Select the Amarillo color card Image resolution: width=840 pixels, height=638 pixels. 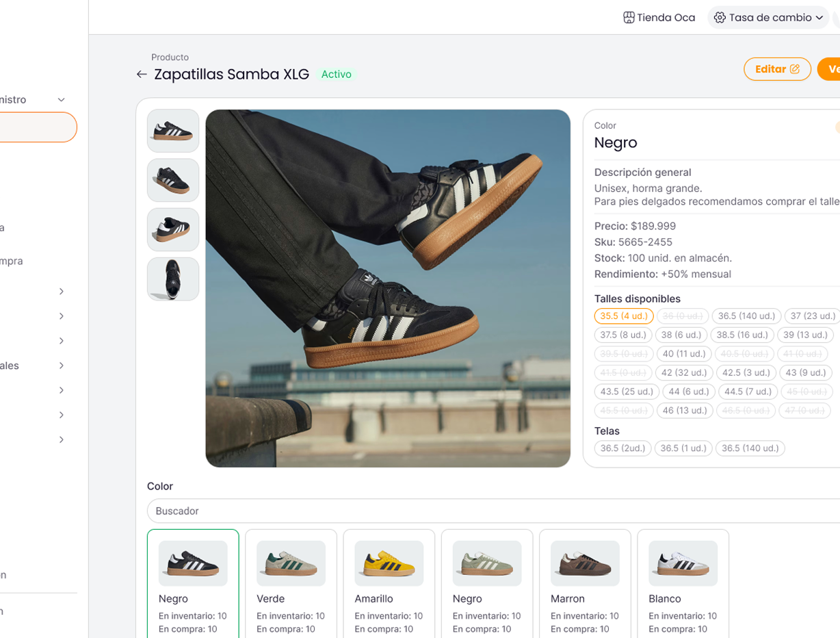pos(389,583)
